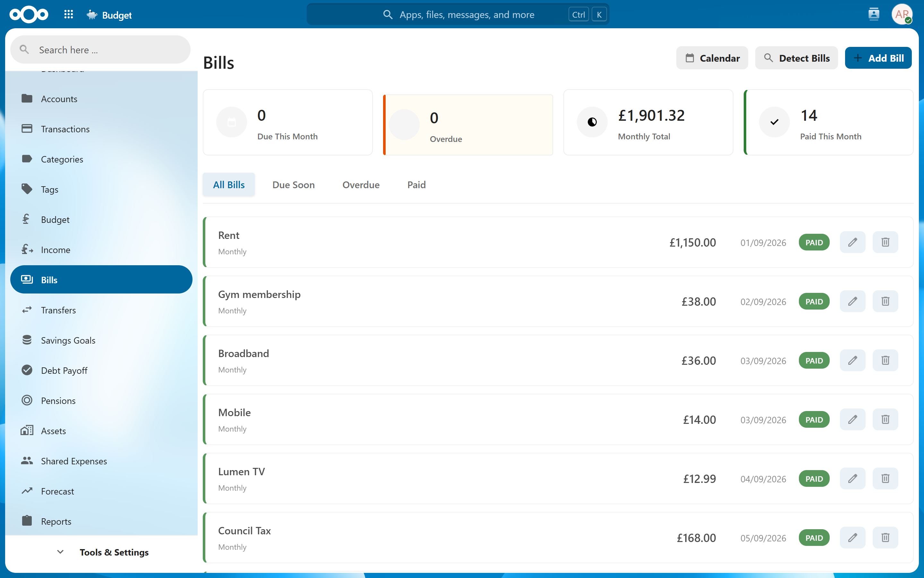Open Categories section

(101, 159)
